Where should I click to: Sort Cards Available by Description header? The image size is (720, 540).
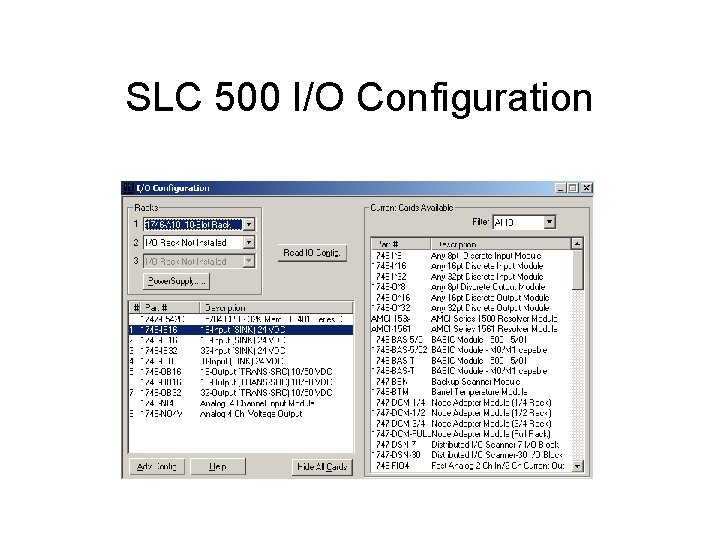501,244
